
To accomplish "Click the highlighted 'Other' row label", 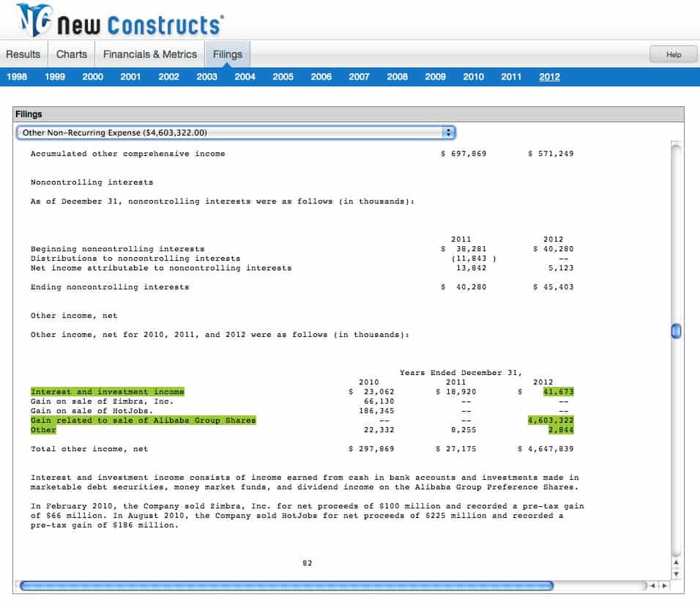I will tap(43, 429).
